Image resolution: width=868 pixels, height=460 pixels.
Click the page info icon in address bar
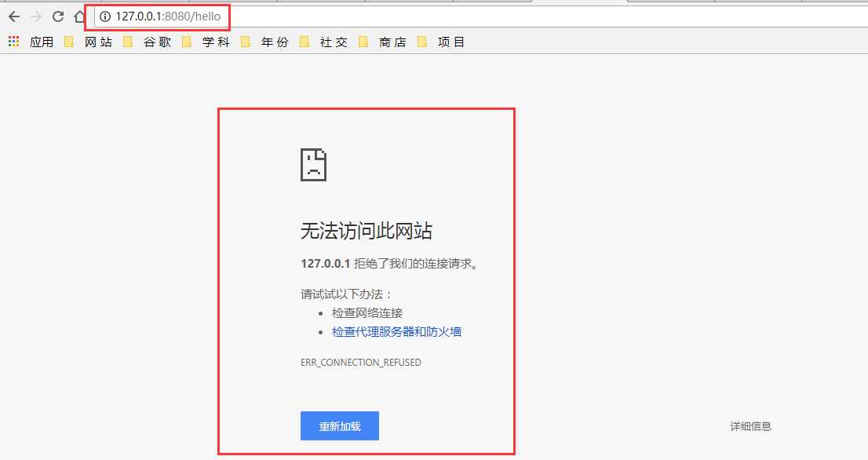point(104,16)
